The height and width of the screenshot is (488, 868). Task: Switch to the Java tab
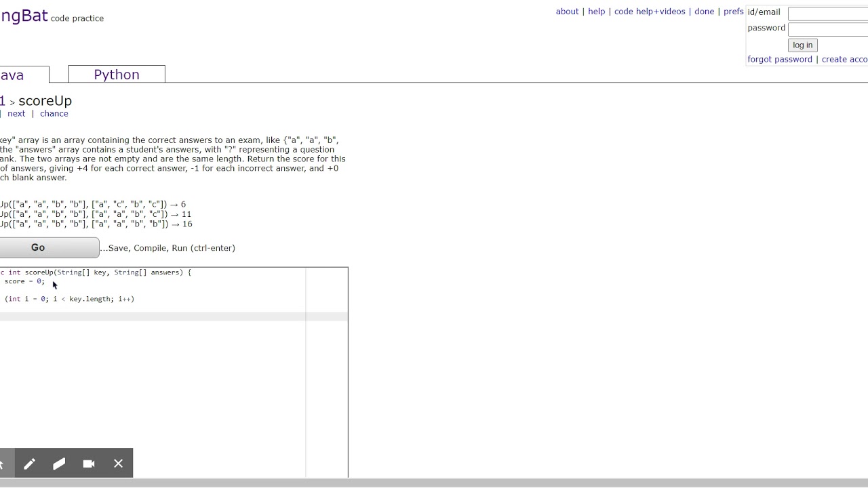24,75
